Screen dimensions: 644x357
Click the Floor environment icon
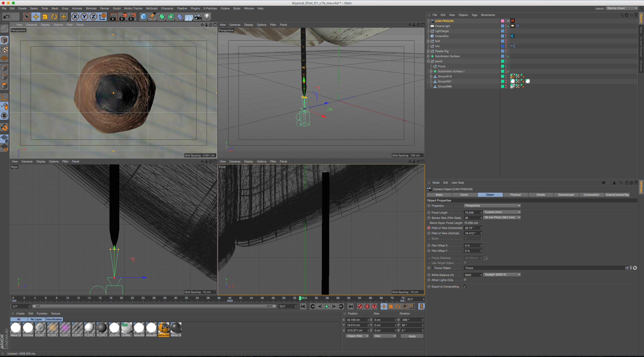[189, 17]
